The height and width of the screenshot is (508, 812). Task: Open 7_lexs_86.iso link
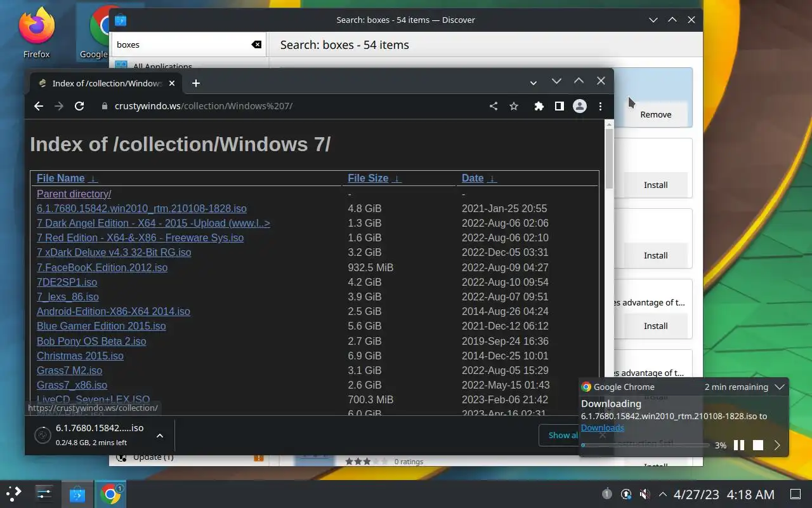[68, 297]
